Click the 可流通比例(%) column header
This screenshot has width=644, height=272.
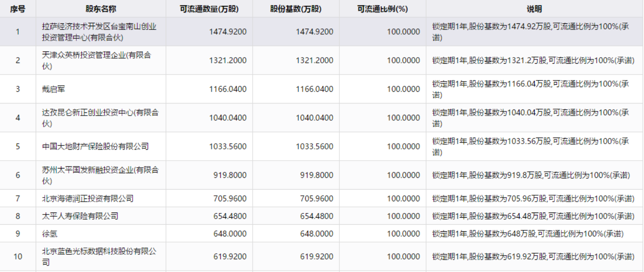(382, 9)
